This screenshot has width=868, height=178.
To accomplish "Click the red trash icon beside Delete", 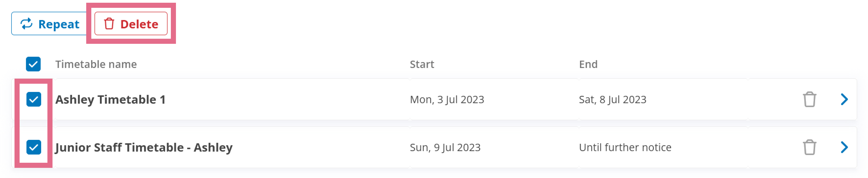I will [x=109, y=24].
